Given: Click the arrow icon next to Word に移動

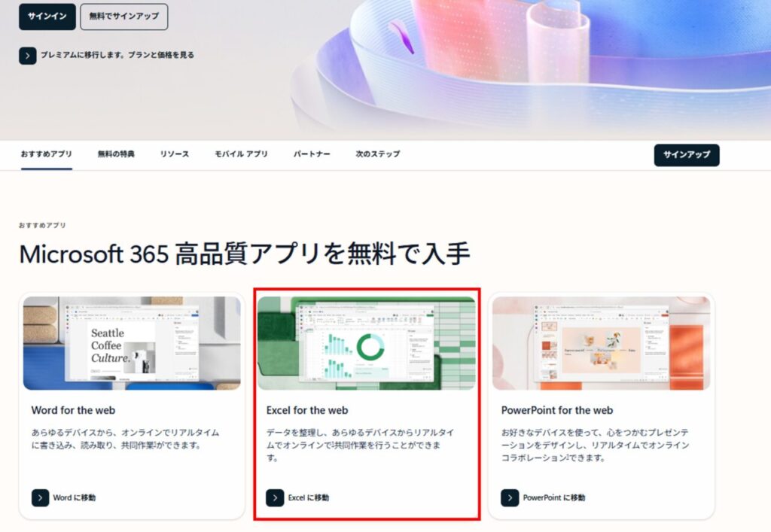Looking at the screenshot, I should click(41, 497).
